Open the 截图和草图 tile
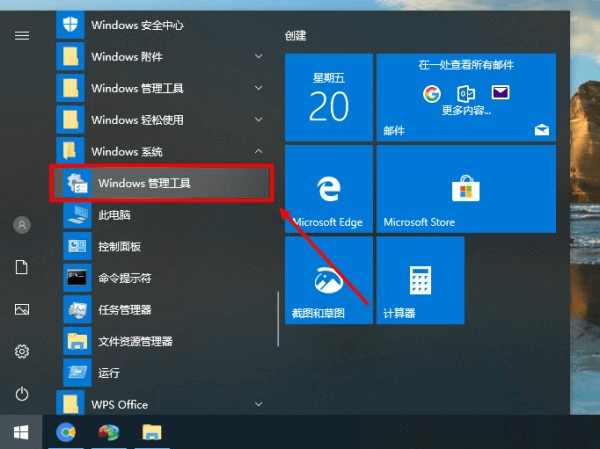The width and height of the screenshot is (600, 449). point(329,280)
